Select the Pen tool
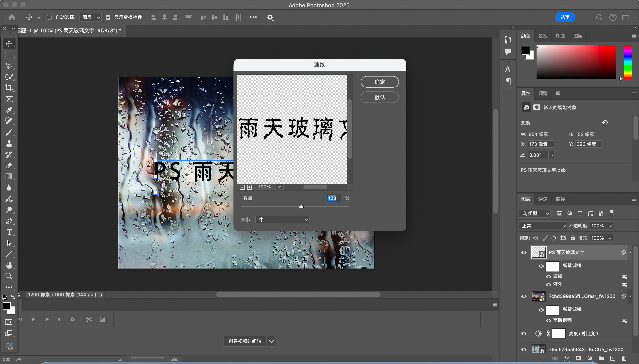Screen dimensions: 639x364 (x=9, y=221)
